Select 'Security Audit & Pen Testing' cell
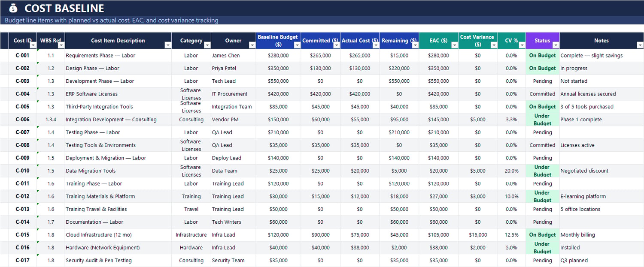The image size is (644, 267). (x=118, y=261)
